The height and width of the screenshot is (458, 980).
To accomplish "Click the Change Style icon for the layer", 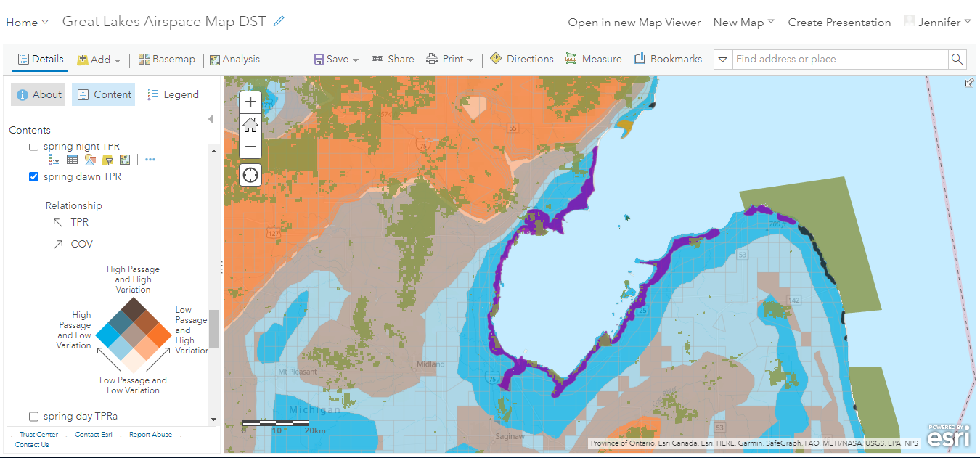I will point(90,160).
